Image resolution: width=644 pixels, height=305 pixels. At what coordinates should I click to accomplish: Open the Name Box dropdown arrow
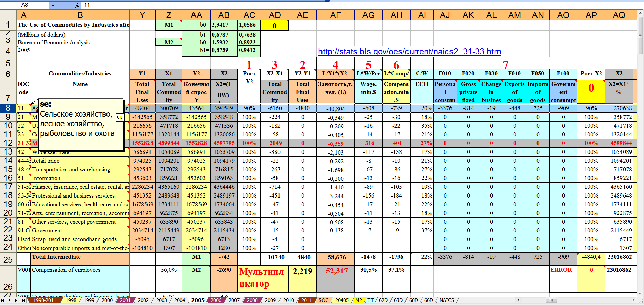coord(53,5)
